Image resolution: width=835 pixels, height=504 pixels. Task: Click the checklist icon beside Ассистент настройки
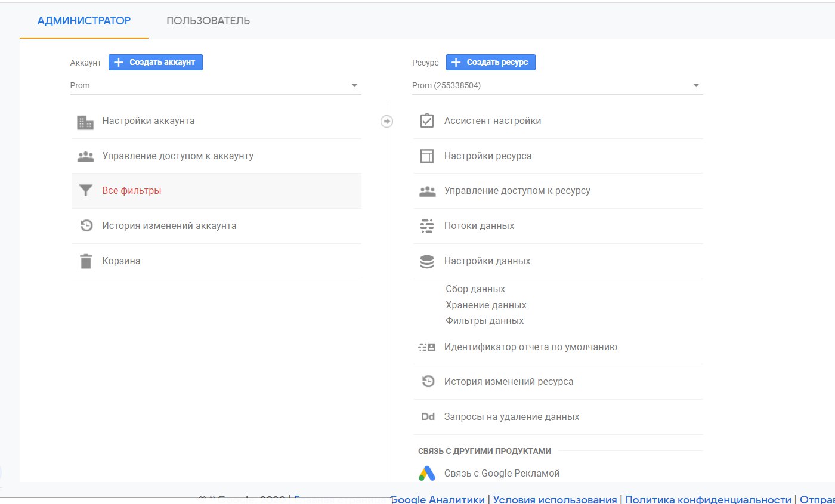click(x=427, y=121)
